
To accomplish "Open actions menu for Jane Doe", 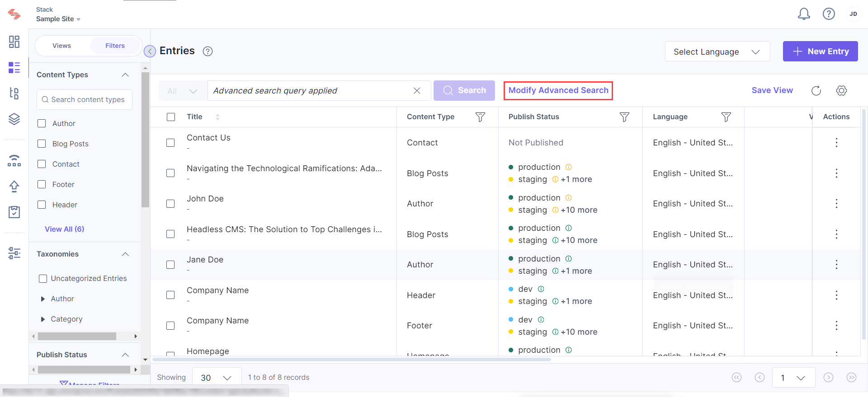I will click(836, 265).
